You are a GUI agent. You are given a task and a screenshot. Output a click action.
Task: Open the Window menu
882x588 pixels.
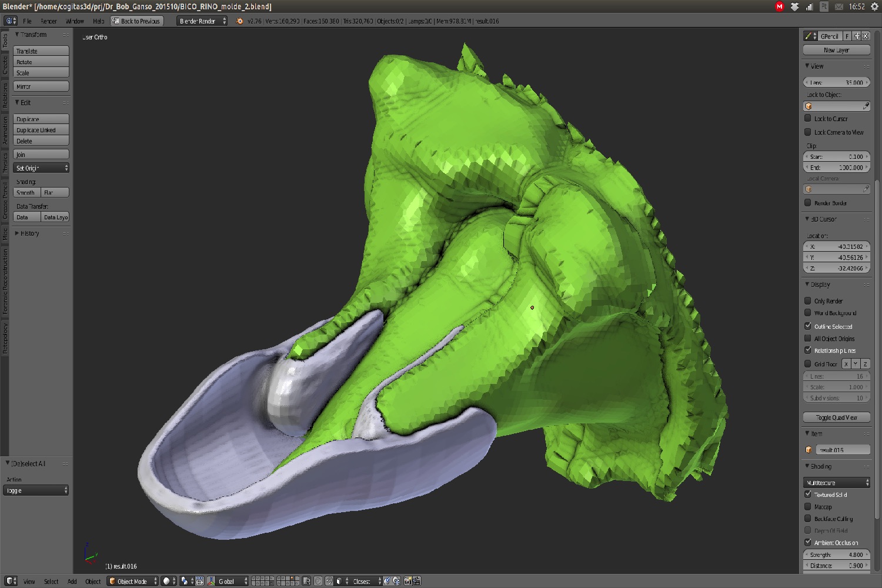[75, 21]
